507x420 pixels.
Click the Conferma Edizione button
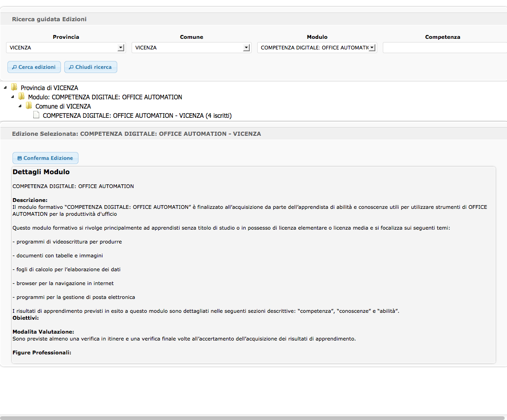pyautogui.click(x=45, y=158)
